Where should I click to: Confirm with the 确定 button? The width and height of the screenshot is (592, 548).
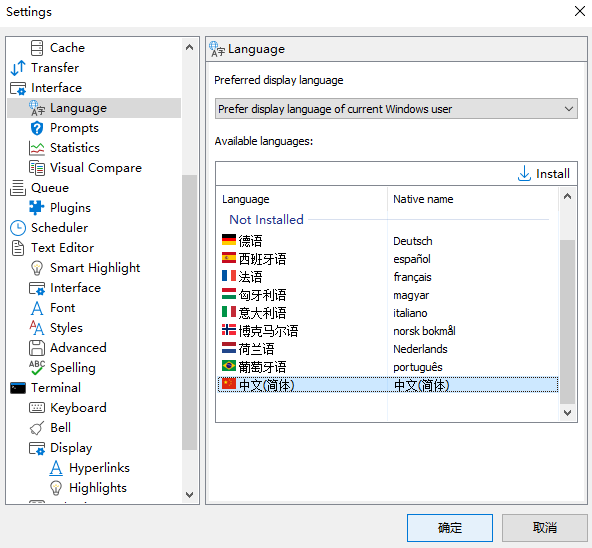point(450,528)
